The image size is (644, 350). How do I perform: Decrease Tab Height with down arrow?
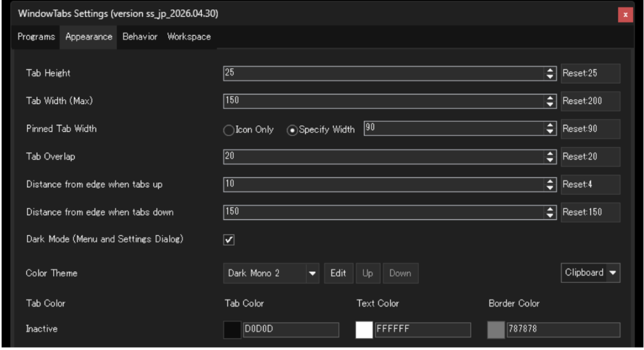click(x=550, y=77)
